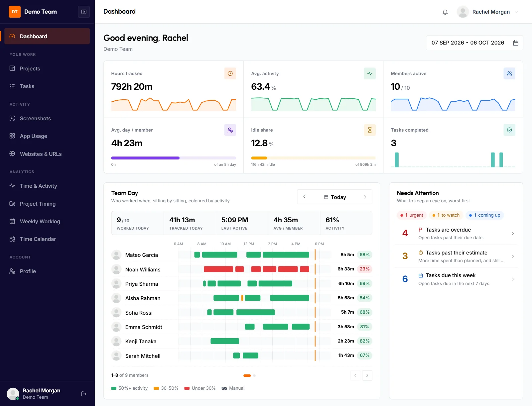Click the 50%+ activity green legend swatch
532x406 pixels.
click(114, 388)
